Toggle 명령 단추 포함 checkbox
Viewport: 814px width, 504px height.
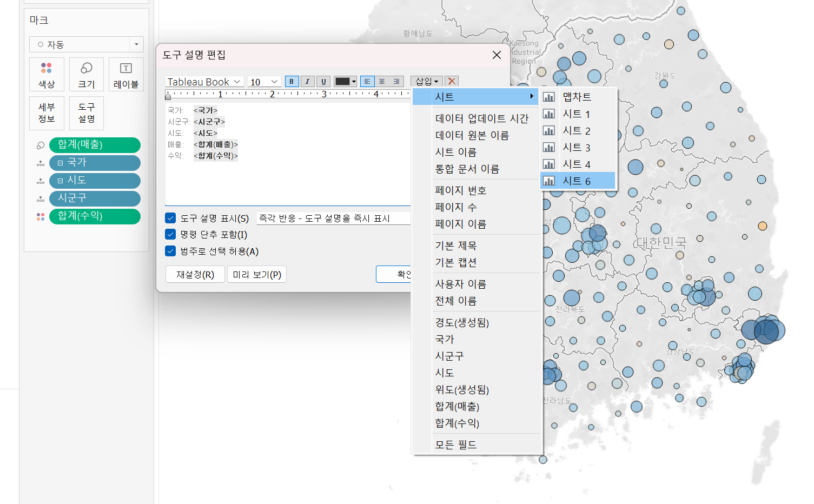coord(170,234)
